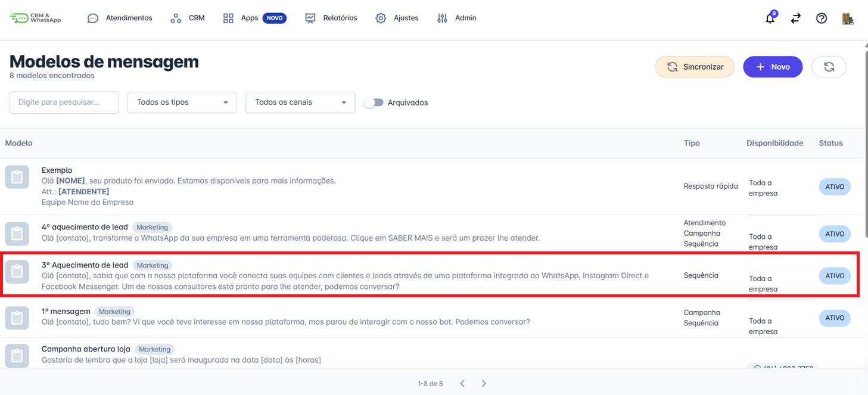Expand the Todos os canais dropdown
868x395 pixels.
300,102
